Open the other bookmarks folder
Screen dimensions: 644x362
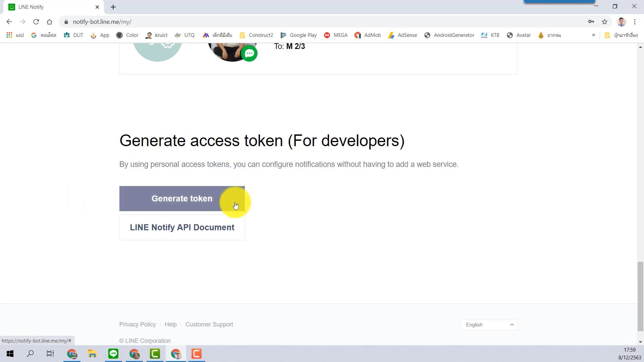click(621, 35)
